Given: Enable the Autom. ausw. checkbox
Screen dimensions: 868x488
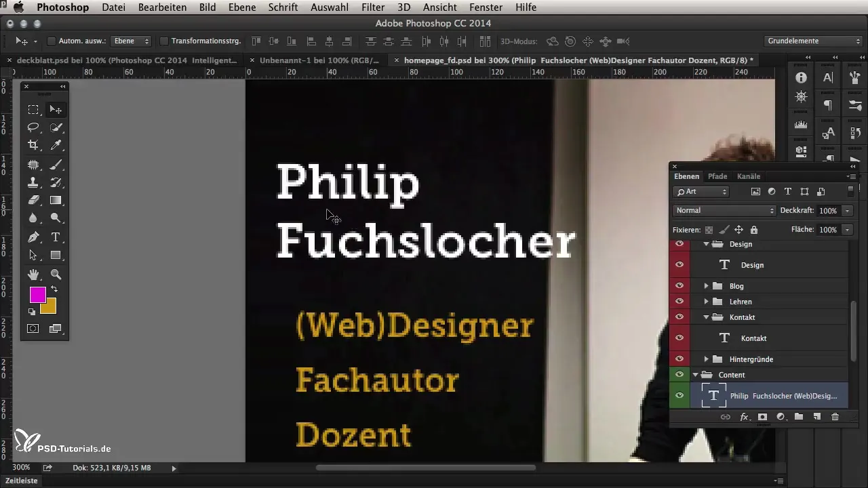Looking at the screenshot, I should tap(51, 41).
